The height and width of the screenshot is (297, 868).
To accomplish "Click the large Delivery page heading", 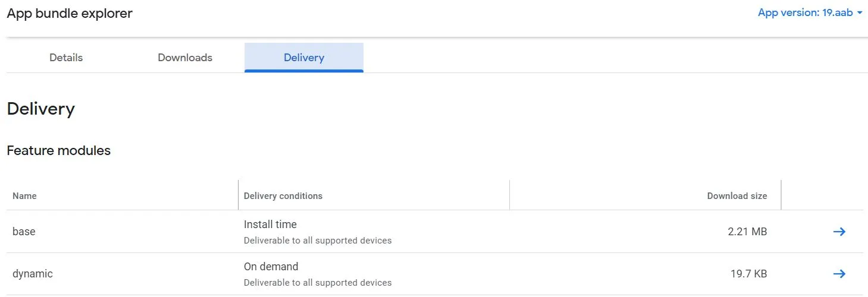I will click(x=41, y=109).
